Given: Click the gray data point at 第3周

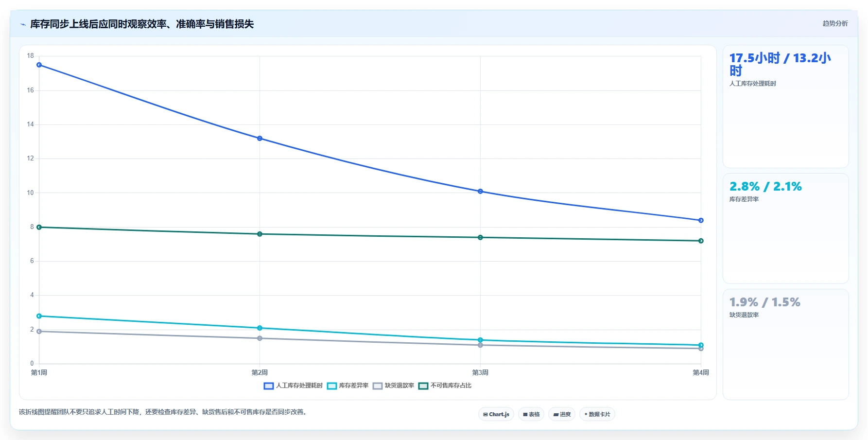Looking at the screenshot, I should click(x=480, y=345).
